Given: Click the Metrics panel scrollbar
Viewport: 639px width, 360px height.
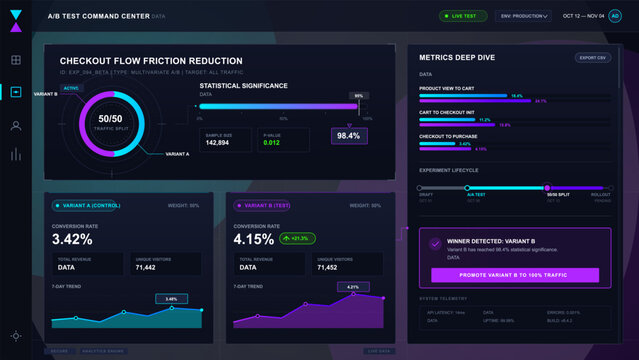Looking at the screenshot, I should [619, 68].
